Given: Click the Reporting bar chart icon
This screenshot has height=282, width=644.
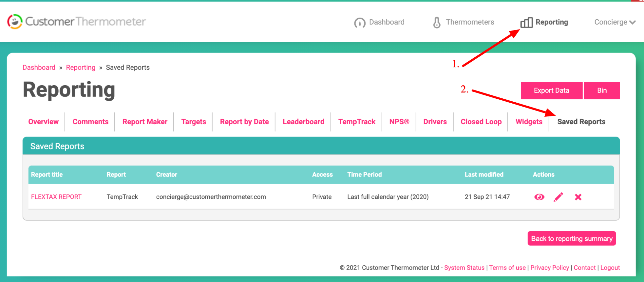Looking at the screenshot, I should point(526,22).
